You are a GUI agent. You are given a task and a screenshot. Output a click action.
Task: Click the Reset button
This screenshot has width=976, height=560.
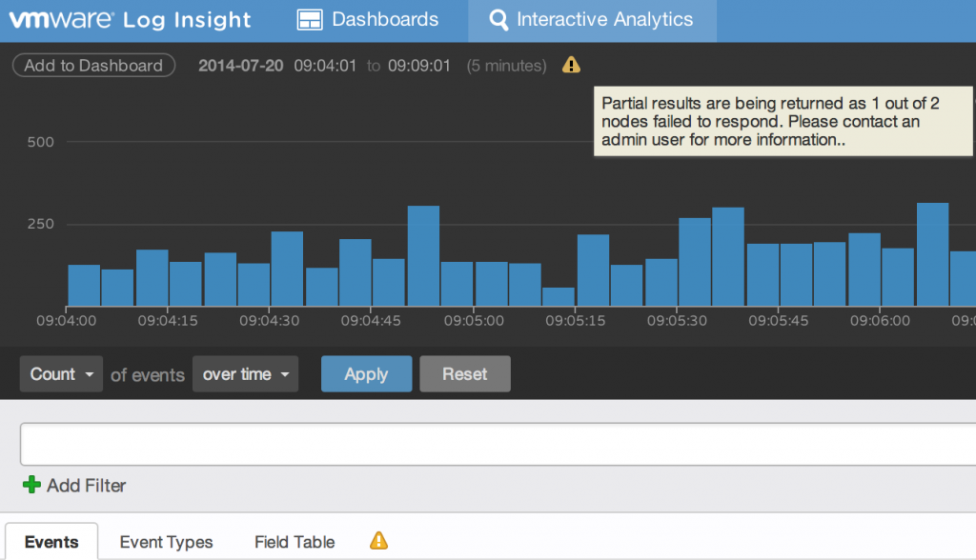[464, 373]
